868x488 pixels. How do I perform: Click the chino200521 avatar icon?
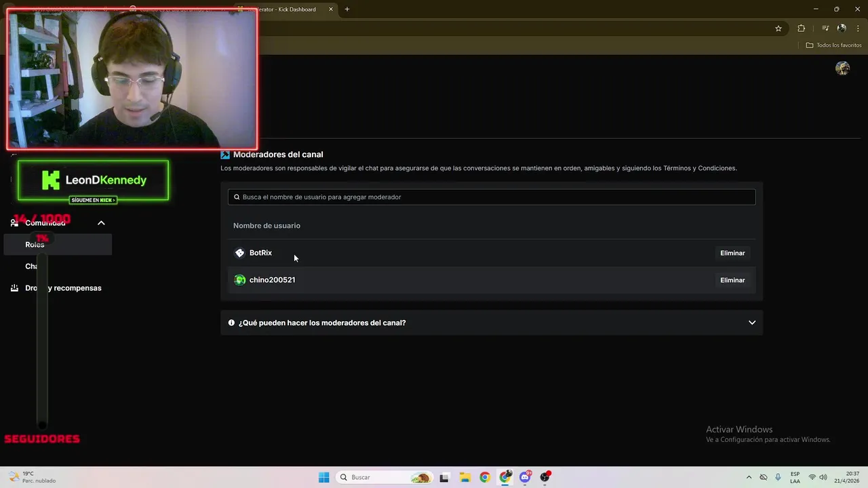(x=239, y=280)
